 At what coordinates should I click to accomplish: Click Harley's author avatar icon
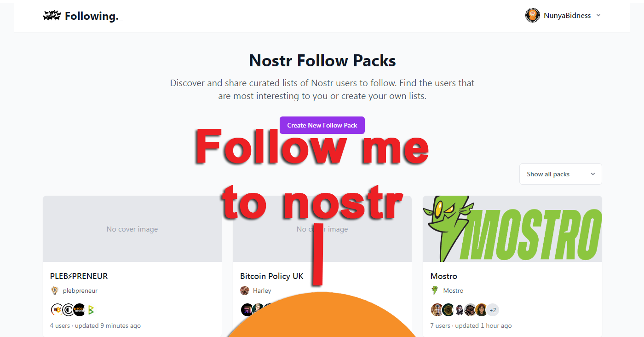point(245,291)
